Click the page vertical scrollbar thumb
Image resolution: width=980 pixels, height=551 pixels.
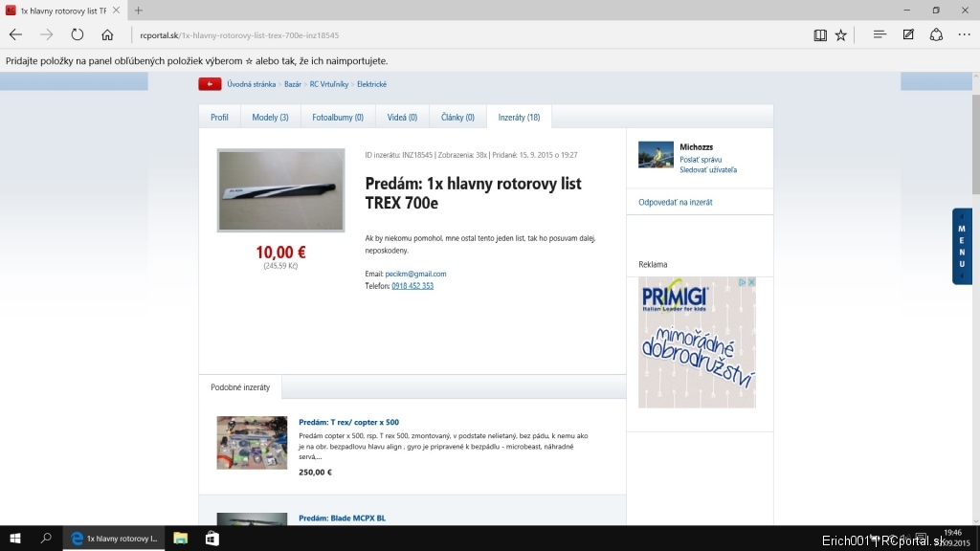click(975, 143)
